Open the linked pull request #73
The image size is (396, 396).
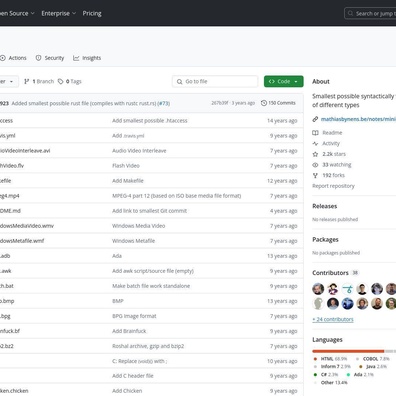pos(163,103)
